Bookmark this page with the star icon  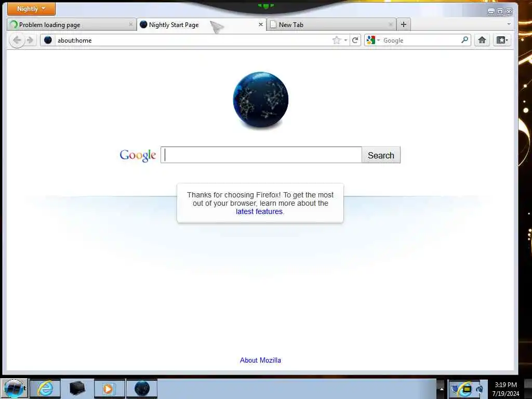coord(336,41)
